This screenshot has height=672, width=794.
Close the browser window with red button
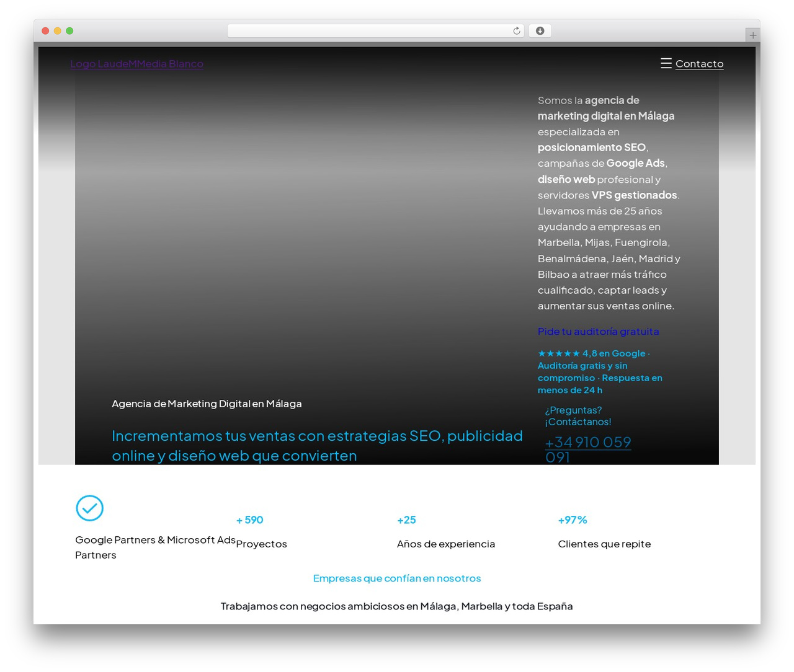pos(45,31)
